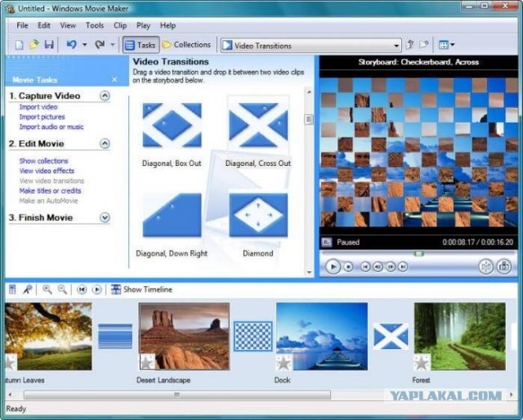523x420 pixels.
Task: Click the Show Timeline button
Action: click(x=141, y=289)
